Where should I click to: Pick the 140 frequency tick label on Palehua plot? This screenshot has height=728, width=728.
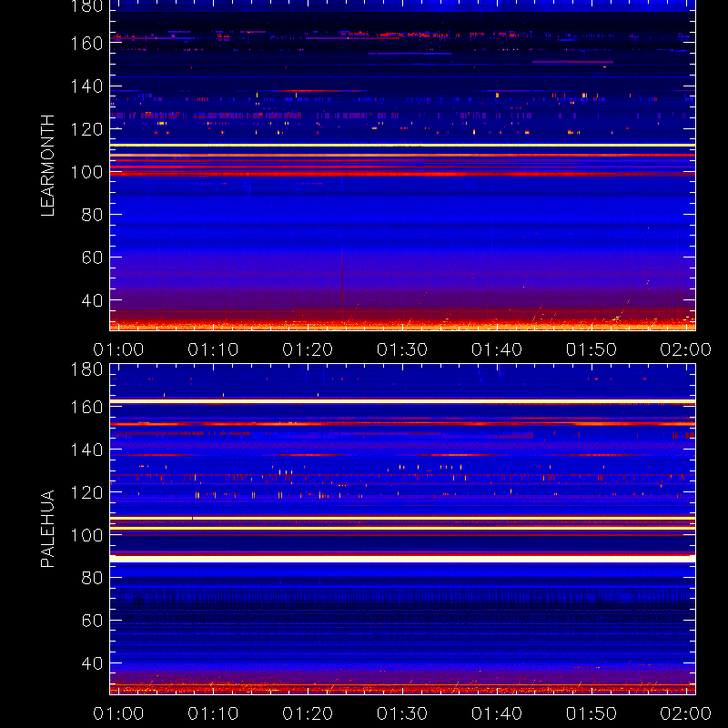pyautogui.click(x=86, y=450)
